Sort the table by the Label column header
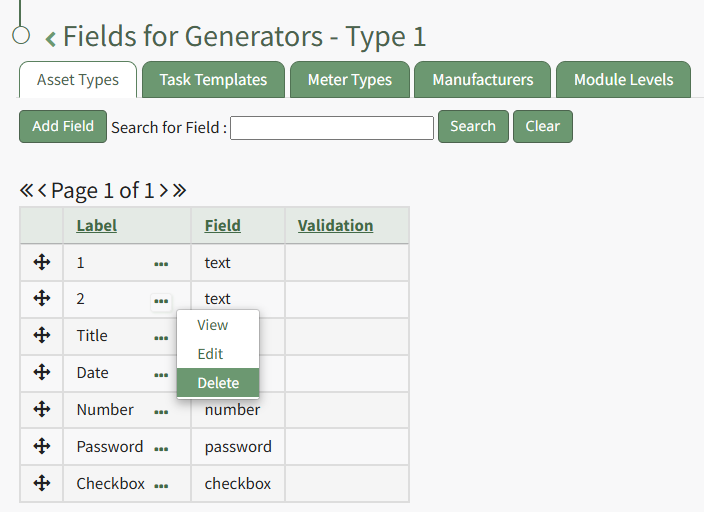This screenshot has height=512, width=704. (x=97, y=225)
